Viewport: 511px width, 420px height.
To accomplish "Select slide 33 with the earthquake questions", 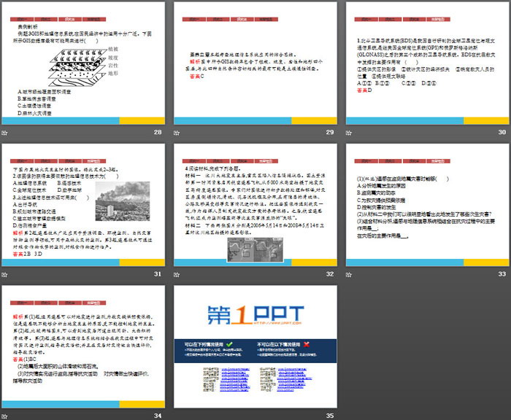I will [428, 205].
